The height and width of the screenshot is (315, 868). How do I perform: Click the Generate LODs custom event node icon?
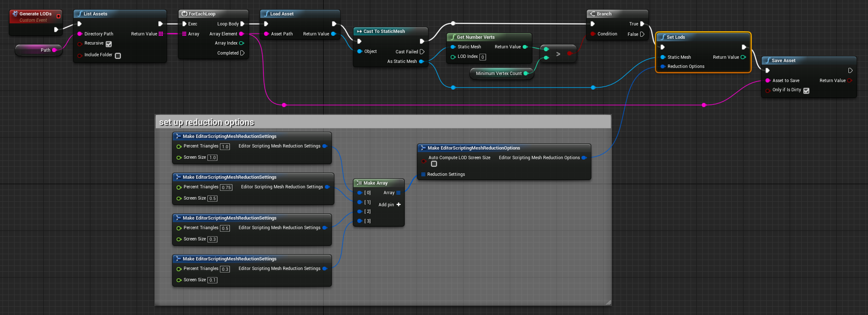pos(15,14)
